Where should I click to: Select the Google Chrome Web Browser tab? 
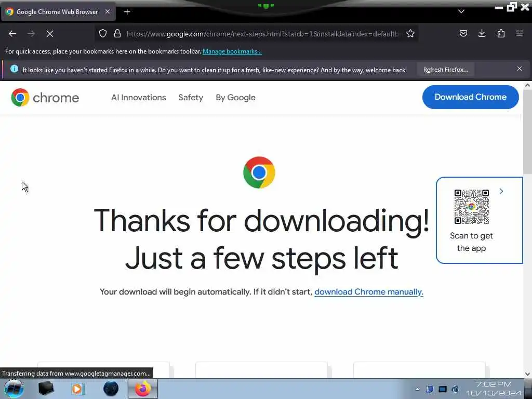pos(57,12)
